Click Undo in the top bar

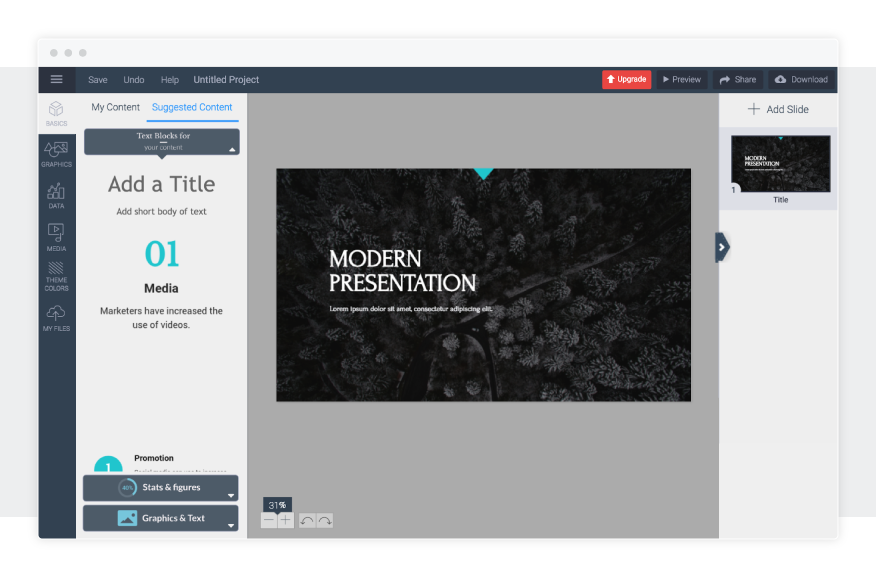[134, 80]
